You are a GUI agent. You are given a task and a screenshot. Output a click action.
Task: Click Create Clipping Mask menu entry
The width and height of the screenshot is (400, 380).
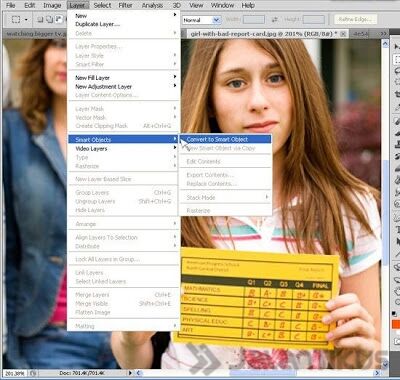tap(124, 126)
